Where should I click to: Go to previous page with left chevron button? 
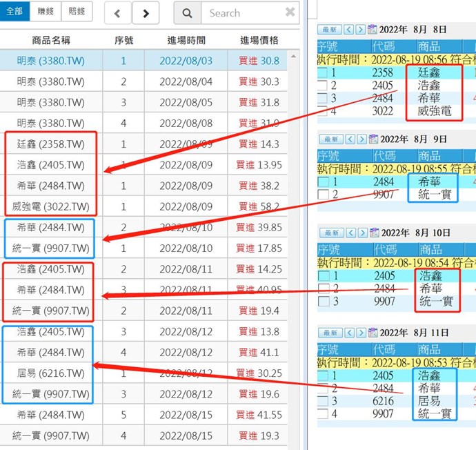point(117,13)
